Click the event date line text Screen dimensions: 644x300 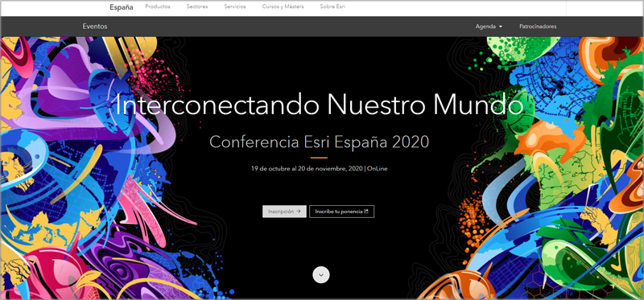pos(320,168)
